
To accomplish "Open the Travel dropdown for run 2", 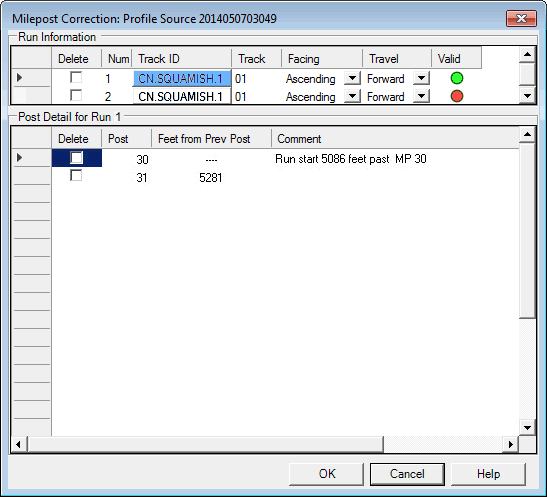I will (x=421, y=96).
